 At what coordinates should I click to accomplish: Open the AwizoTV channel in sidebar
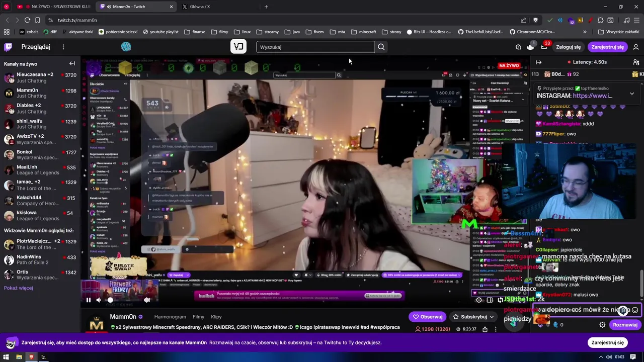[x=40, y=139]
